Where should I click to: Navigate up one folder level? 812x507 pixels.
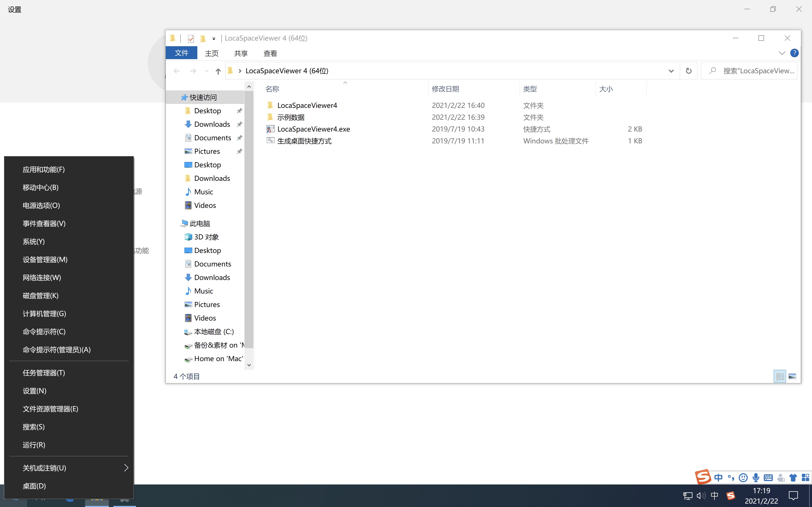click(218, 71)
